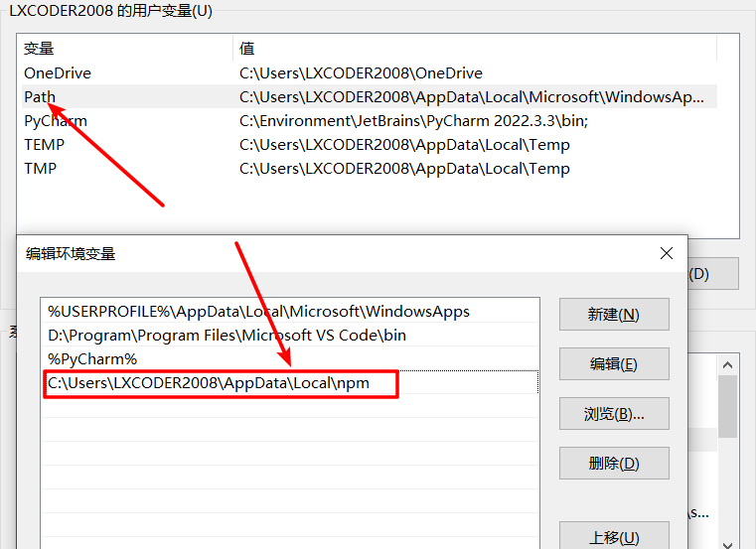Click the scrollbar up arrow behind the dialog

727,365
